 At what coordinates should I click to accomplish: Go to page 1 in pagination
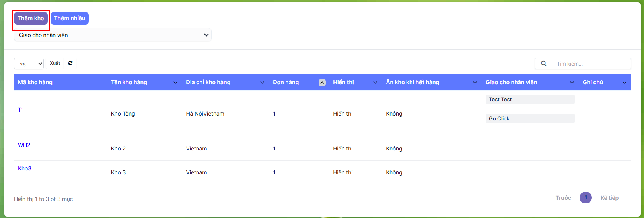[586, 198]
